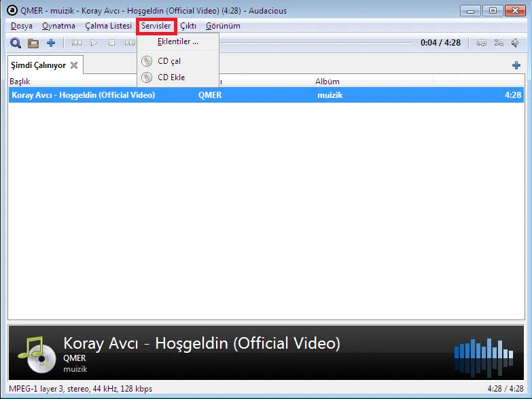Screen dimensions: 532x399
Task: Choose CD Ekle menu entry
Action: [x=178, y=77]
